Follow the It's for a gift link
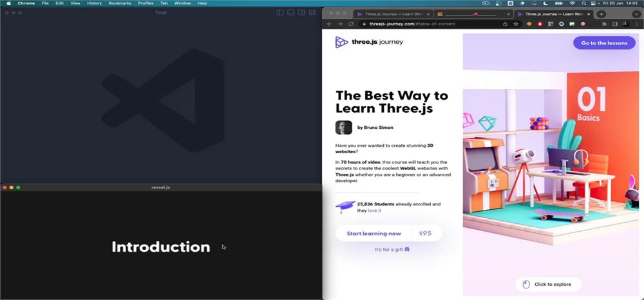Screen dimensions: 644x300 point(392,249)
